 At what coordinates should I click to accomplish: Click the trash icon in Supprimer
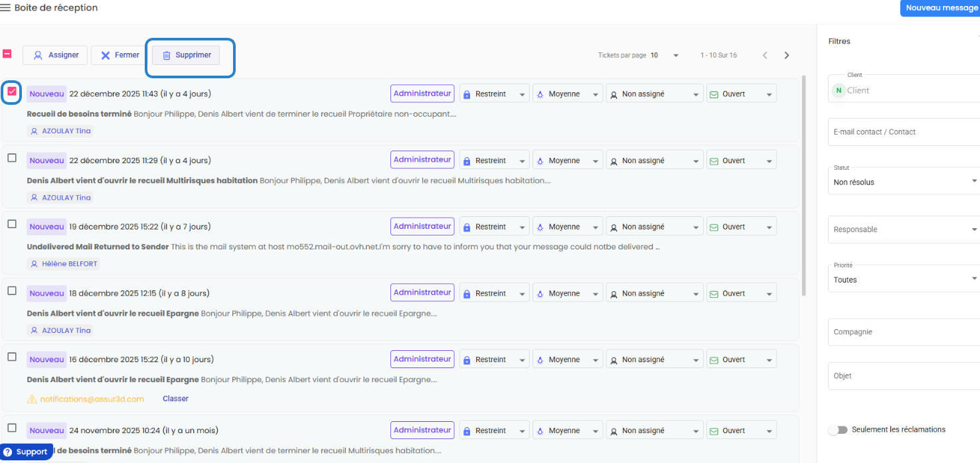pos(167,56)
